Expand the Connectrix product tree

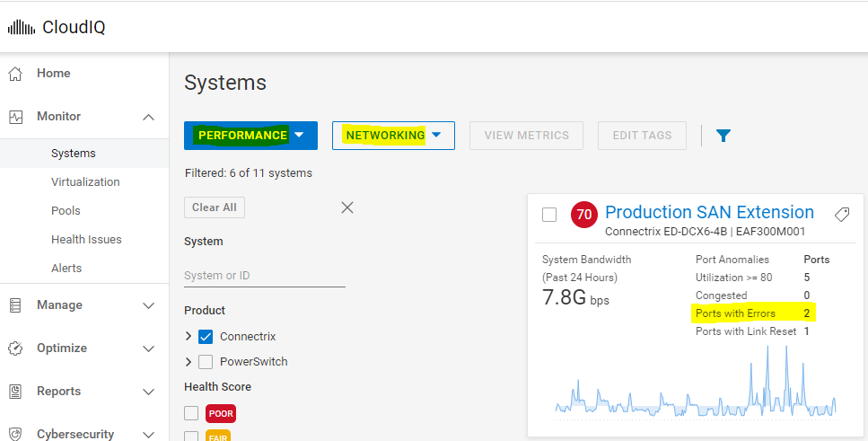coord(189,337)
